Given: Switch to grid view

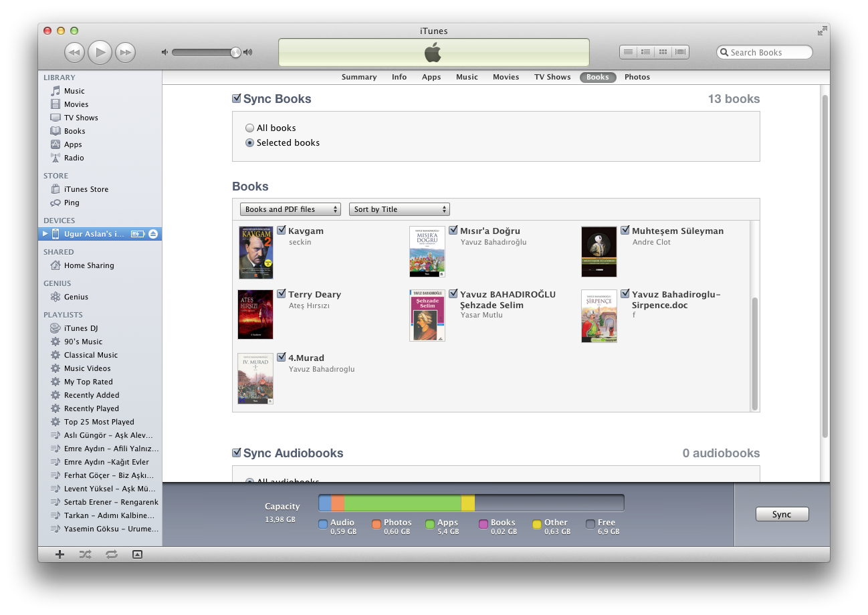Looking at the screenshot, I should (x=663, y=51).
